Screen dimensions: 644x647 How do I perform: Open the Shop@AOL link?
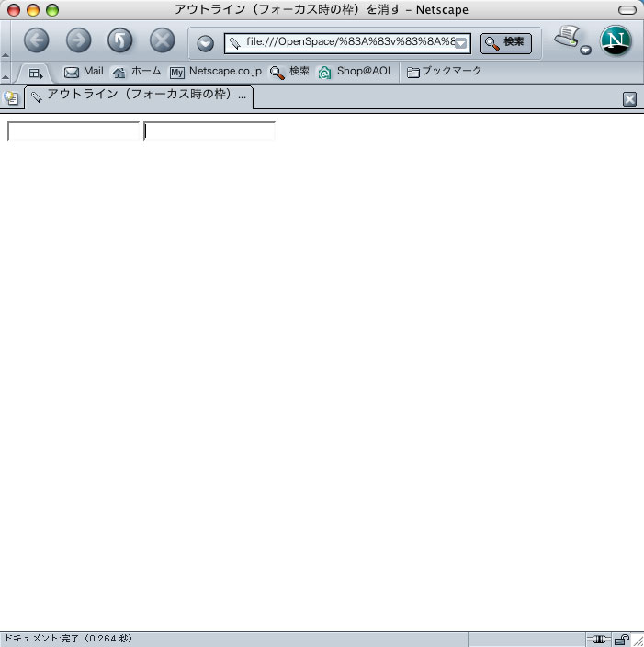tap(356, 72)
